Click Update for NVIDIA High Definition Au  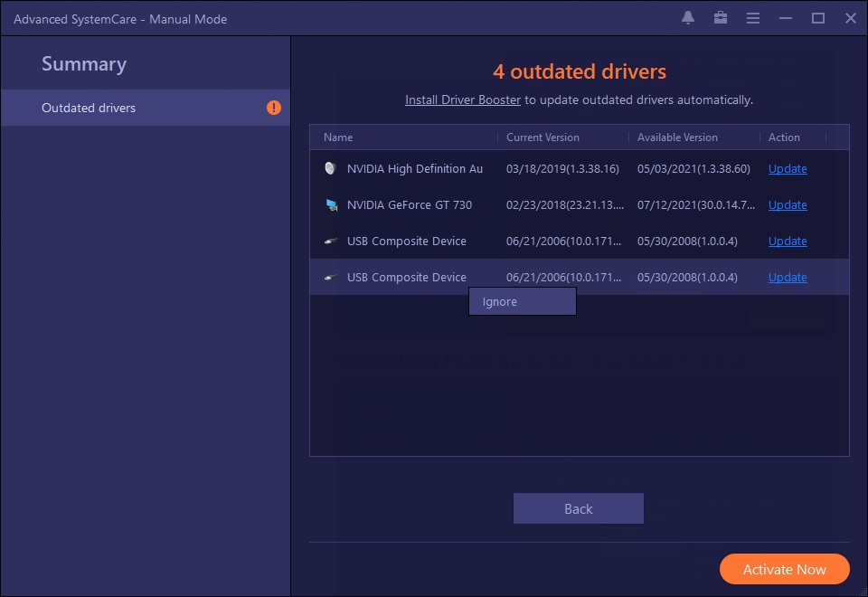(x=788, y=168)
